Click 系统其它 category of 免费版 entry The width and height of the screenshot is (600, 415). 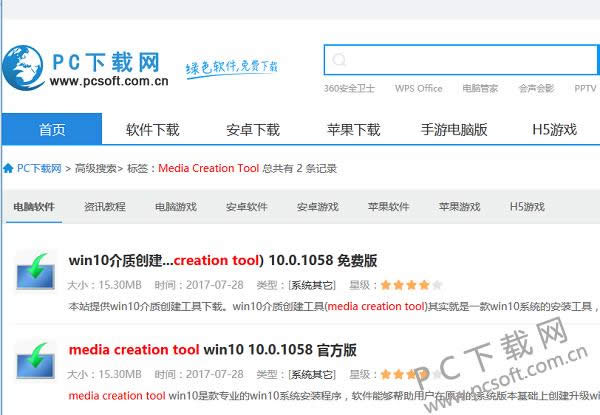pos(312,285)
